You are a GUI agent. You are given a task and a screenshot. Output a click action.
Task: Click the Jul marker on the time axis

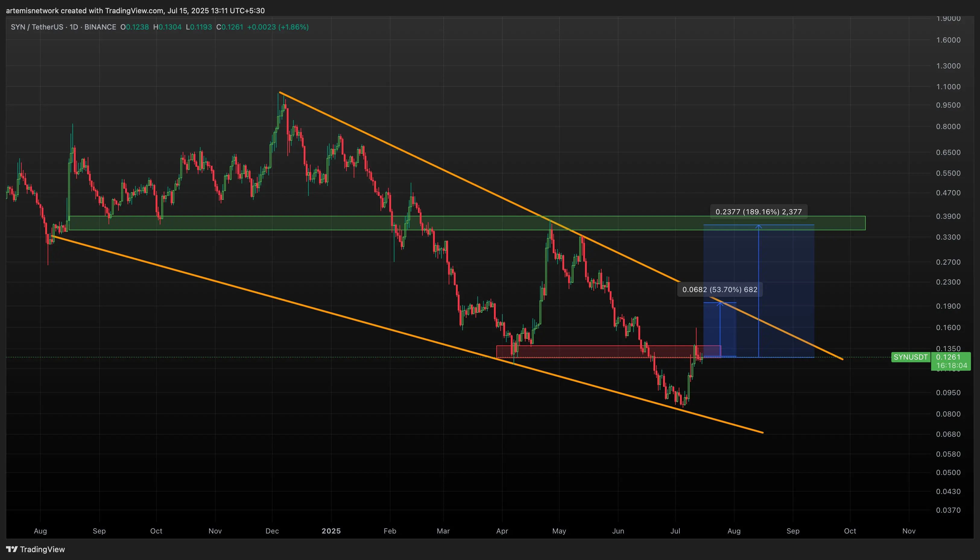point(675,531)
